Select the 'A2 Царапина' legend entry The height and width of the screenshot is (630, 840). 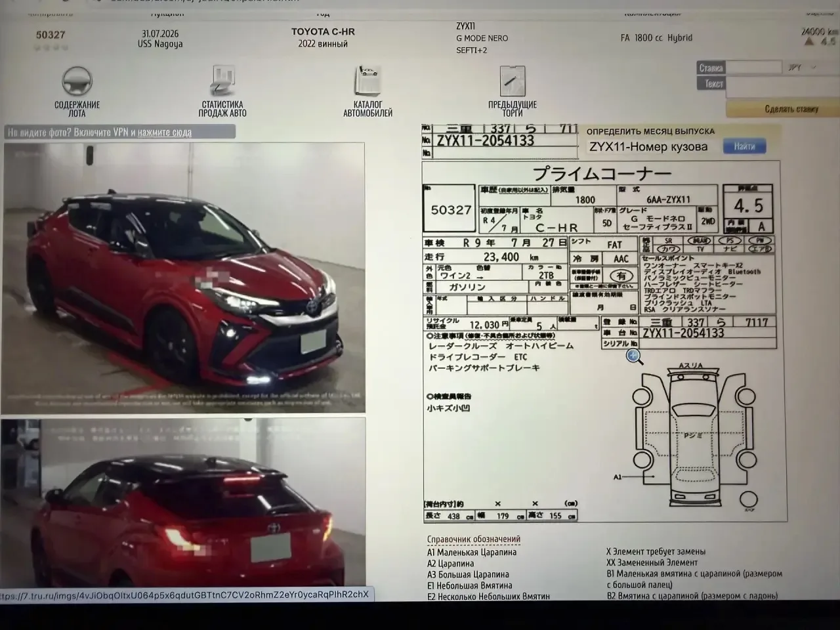tap(450, 563)
